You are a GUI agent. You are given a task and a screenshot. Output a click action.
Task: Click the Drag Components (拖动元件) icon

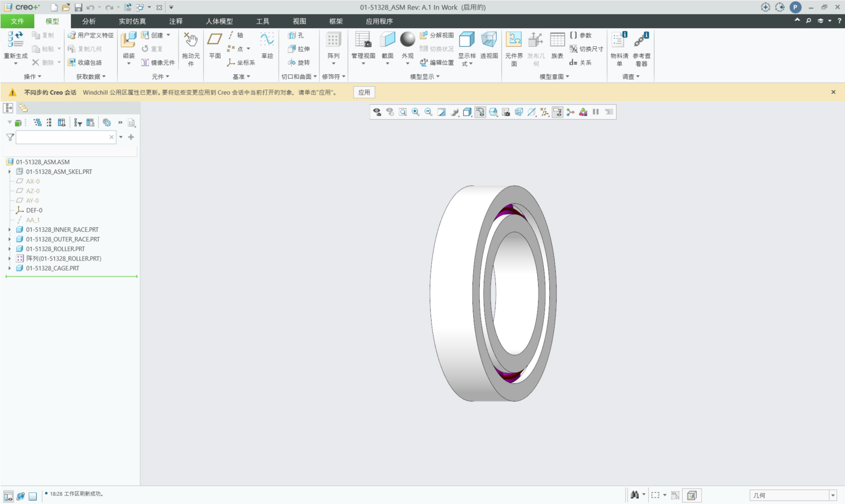191,40
